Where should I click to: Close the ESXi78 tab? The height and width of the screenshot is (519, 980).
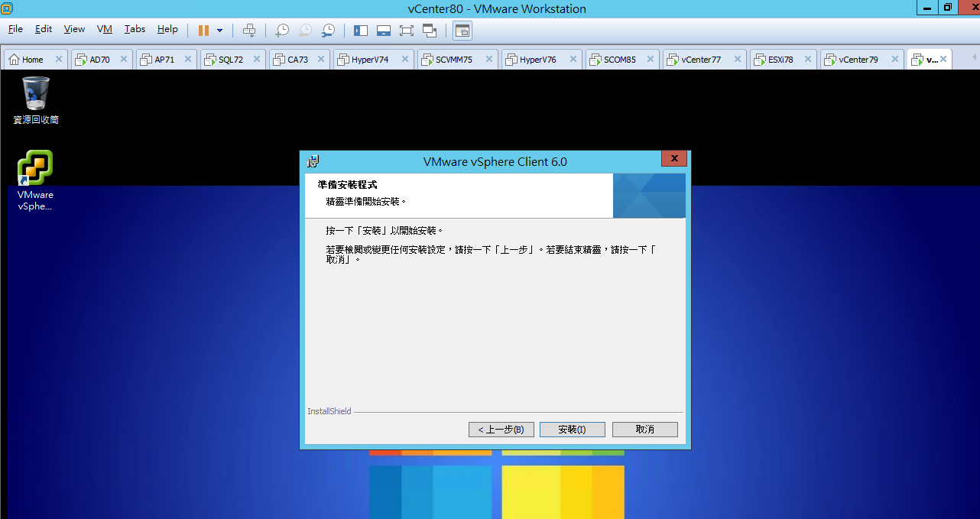[808, 59]
